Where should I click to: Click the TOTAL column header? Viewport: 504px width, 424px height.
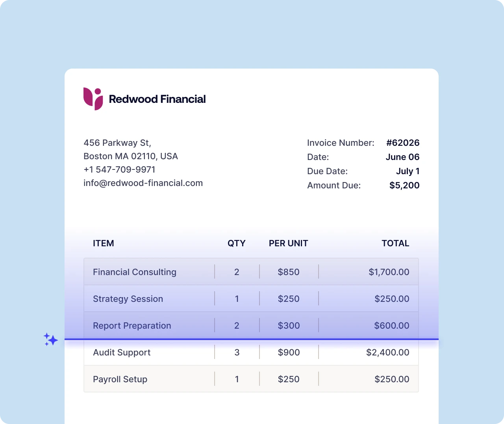coord(395,243)
